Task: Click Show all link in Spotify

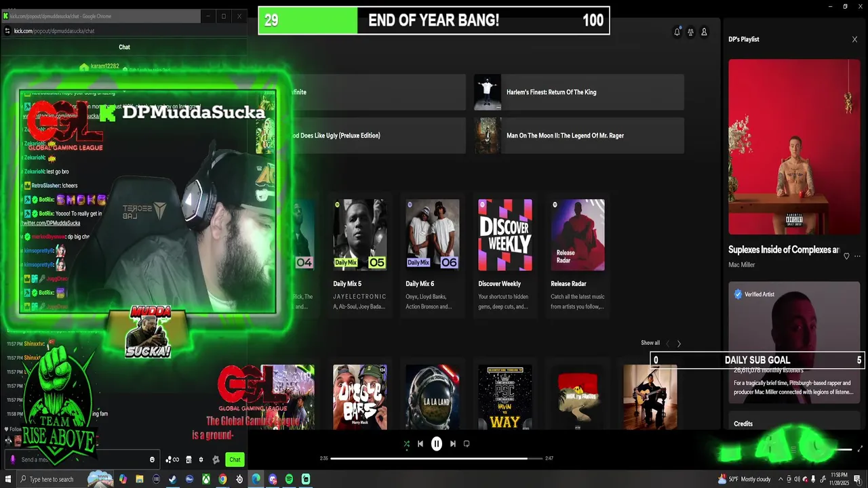Action: tap(650, 343)
